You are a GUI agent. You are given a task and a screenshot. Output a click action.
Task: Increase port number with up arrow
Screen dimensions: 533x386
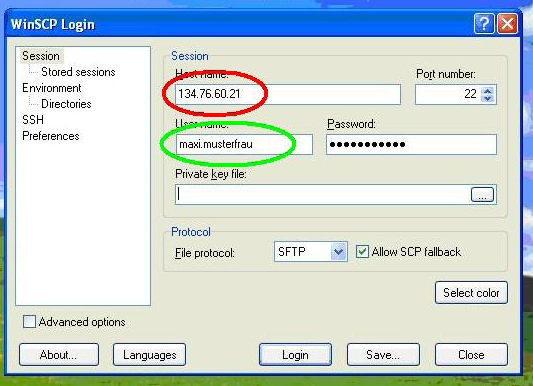click(488, 91)
